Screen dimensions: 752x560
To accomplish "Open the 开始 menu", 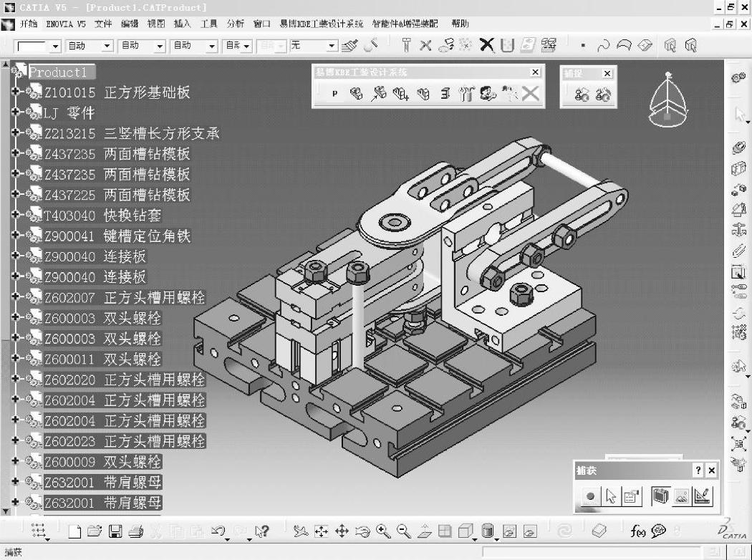I will pos(29,24).
